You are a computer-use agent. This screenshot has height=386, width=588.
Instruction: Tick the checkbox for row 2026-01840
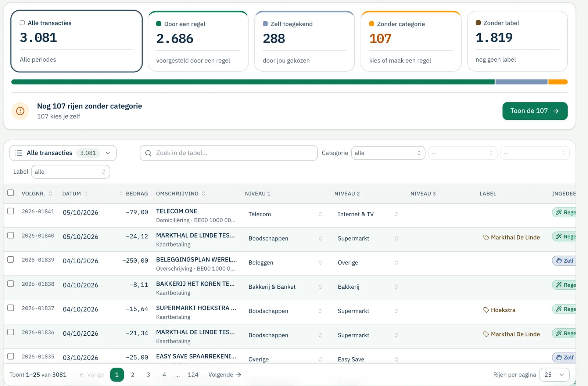[x=11, y=235]
